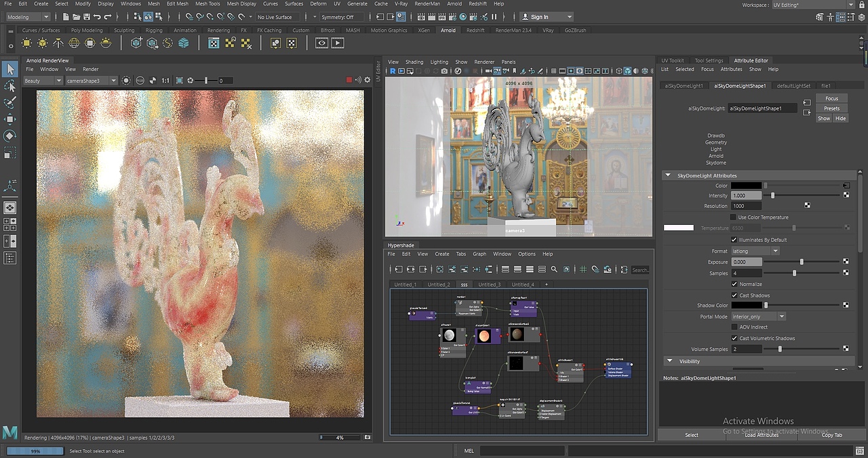
Task: Open the Modeling menu set dropdown
Action: tap(28, 17)
